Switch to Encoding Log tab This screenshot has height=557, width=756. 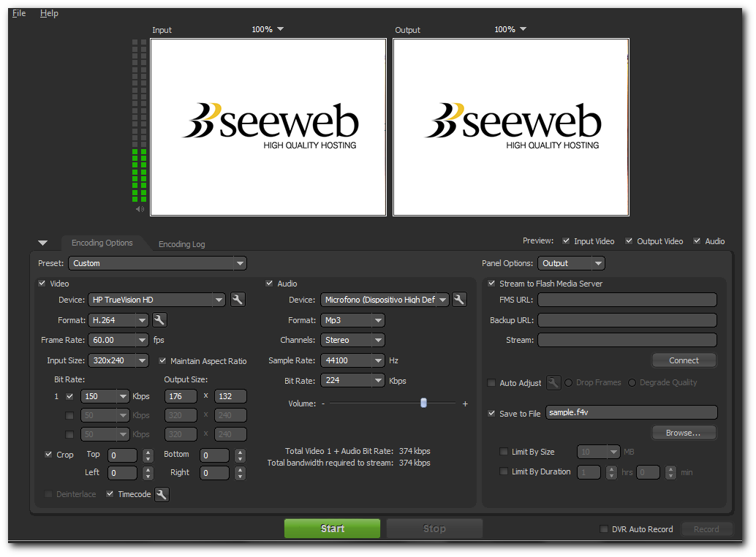182,244
